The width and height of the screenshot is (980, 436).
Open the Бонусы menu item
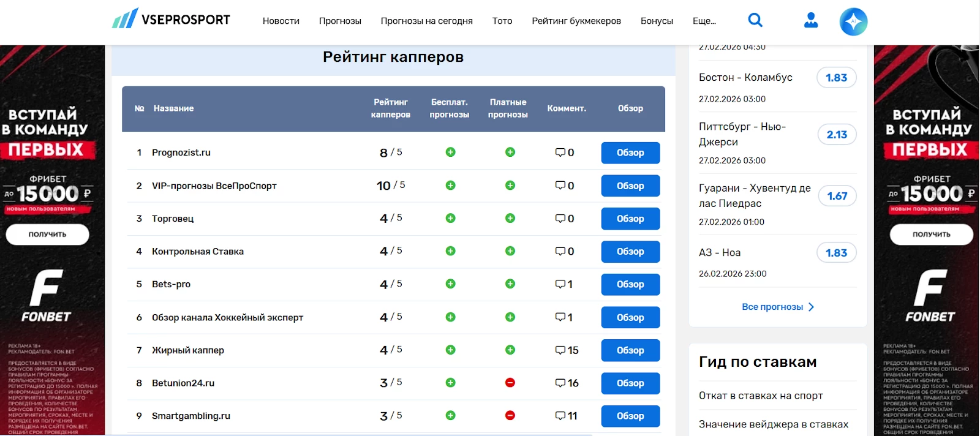click(657, 21)
